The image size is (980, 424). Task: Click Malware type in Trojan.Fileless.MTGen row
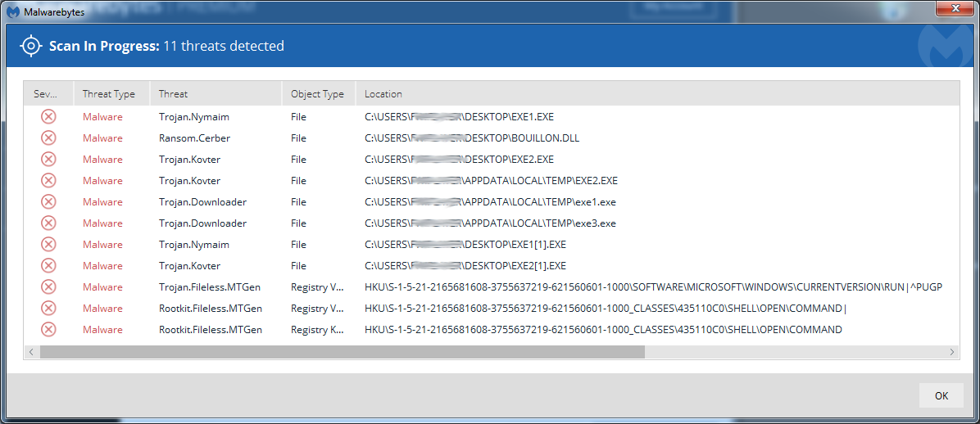[102, 286]
